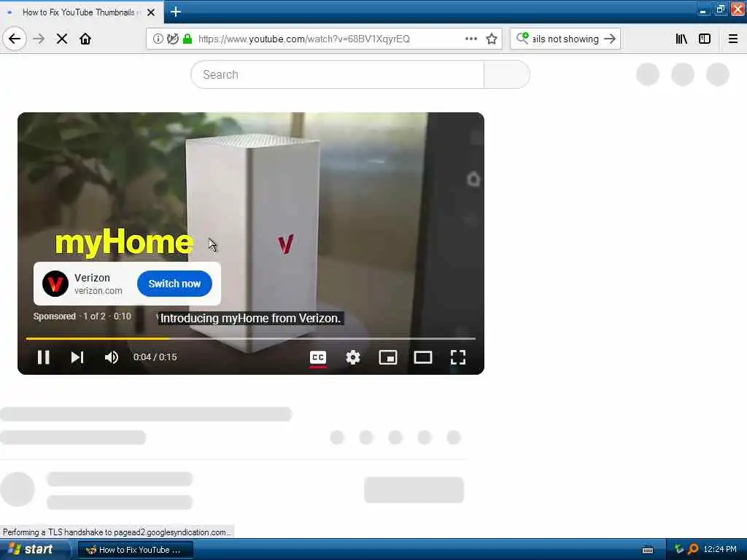
Task: Click the forward navigation arrow
Action: [39, 39]
